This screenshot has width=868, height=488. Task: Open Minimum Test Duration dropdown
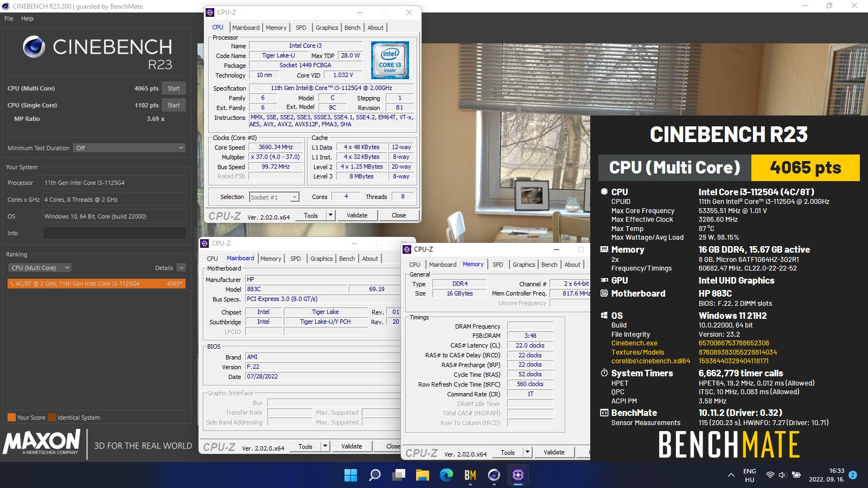point(129,148)
